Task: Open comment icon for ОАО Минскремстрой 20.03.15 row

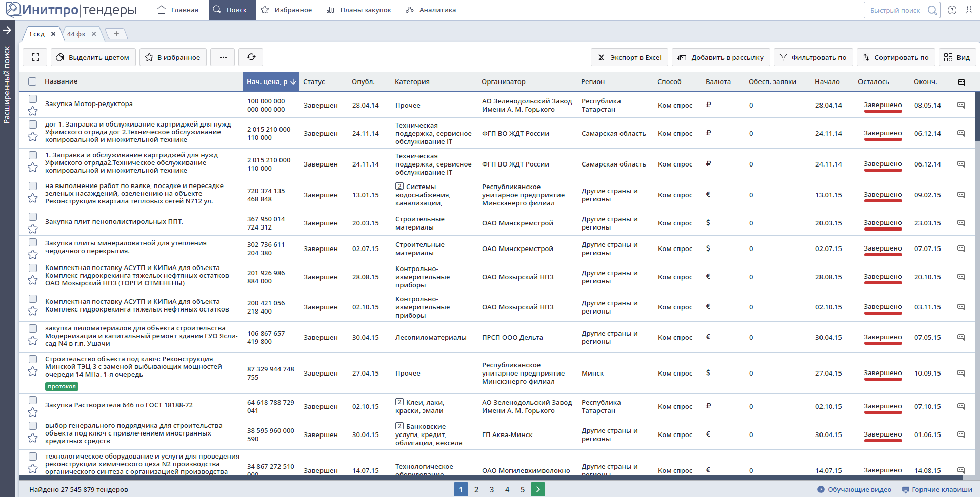Action: (961, 223)
